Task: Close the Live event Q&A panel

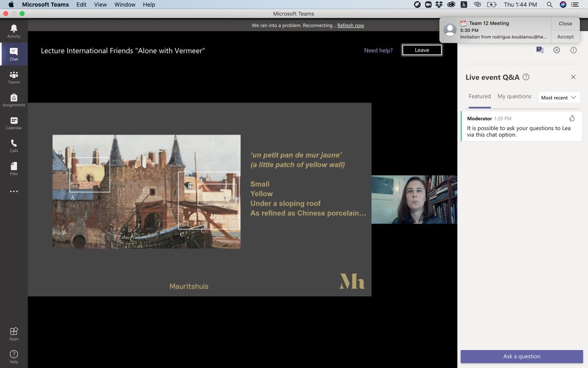Action: point(573,77)
